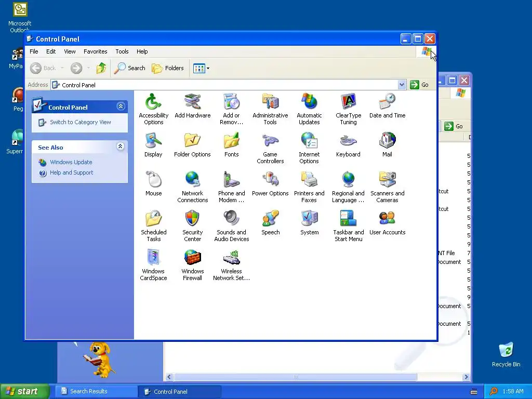Screen dimensions: 532x399
Task: Open the Edit menu
Action: tap(51, 51)
